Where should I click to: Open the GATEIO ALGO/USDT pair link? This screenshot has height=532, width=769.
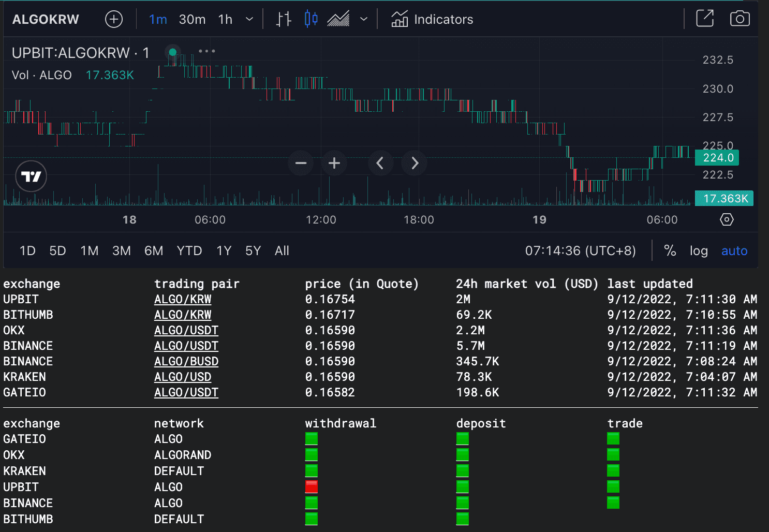(x=186, y=392)
